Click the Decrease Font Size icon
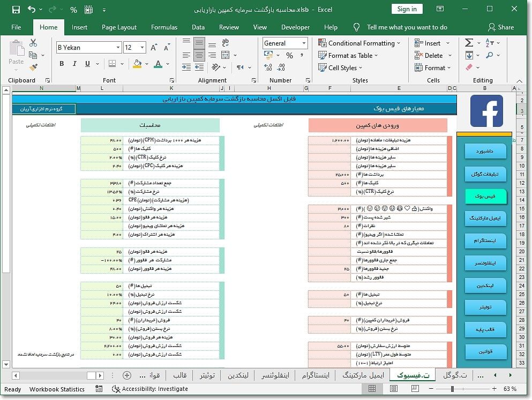The image size is (532, 400). click(167, 48)
